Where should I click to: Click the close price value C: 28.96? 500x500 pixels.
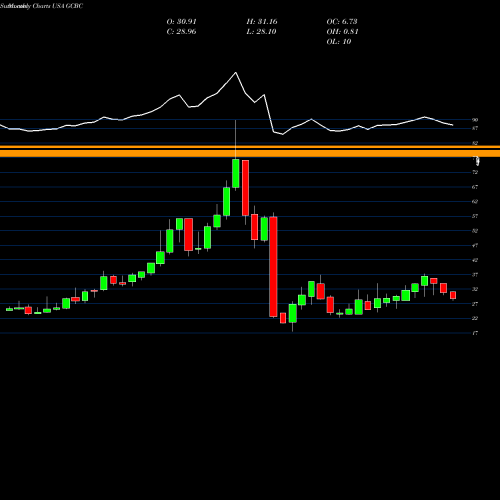181,32
